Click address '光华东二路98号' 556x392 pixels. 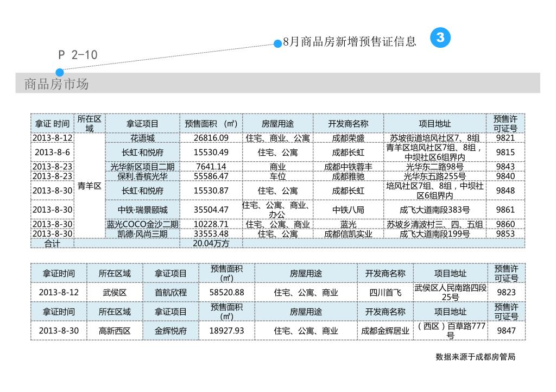tap(435, 167)
